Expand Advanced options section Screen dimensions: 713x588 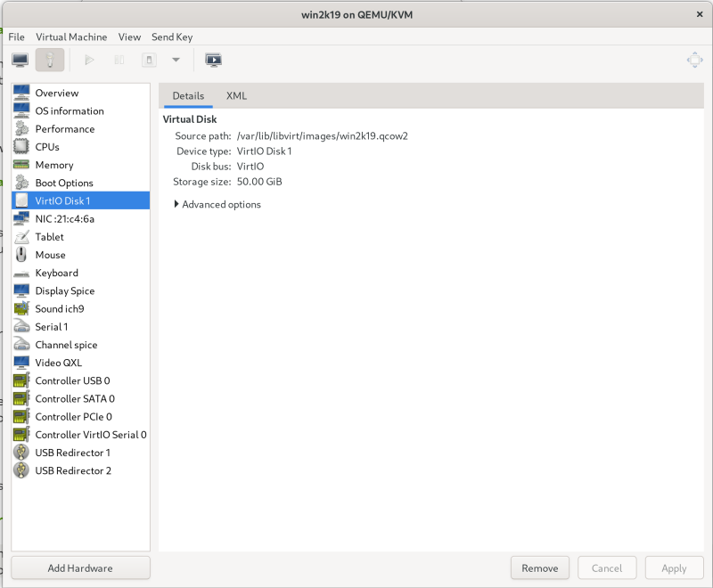(217, 205)
